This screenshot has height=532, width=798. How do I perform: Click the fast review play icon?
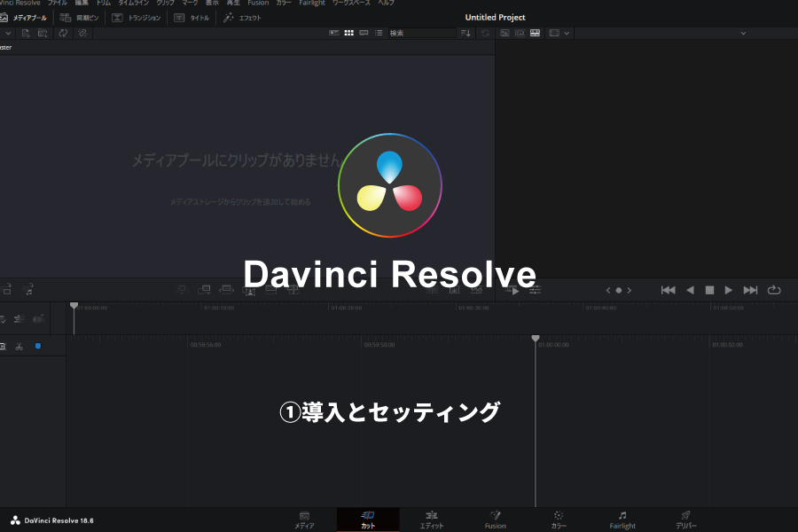(512, 290)
